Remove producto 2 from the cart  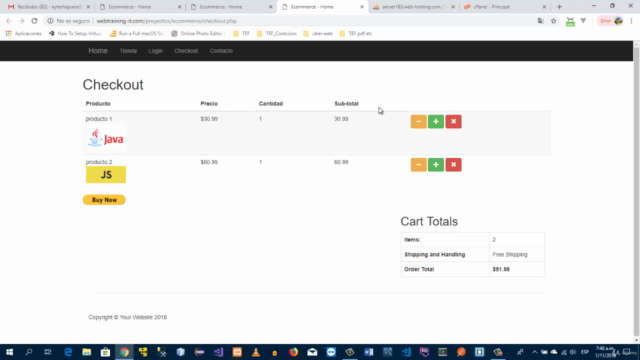point(453,165)
